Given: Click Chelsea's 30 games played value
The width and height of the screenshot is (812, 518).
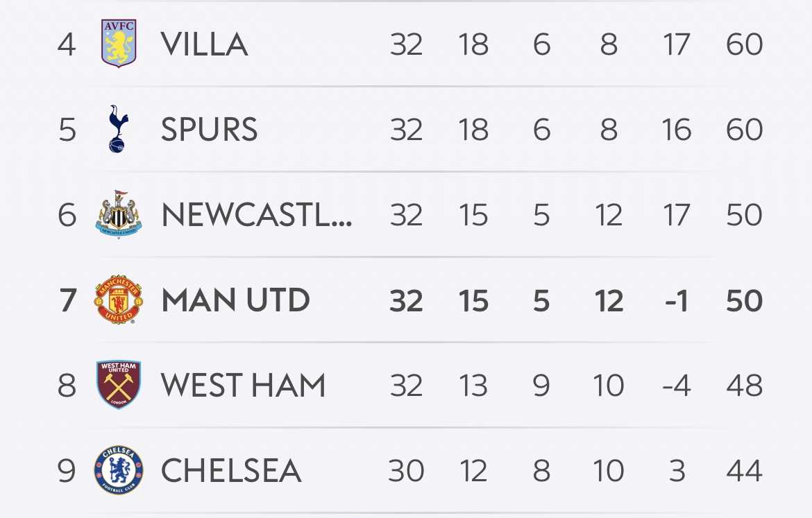Looking at the screenshot, I should click(406, 471).
